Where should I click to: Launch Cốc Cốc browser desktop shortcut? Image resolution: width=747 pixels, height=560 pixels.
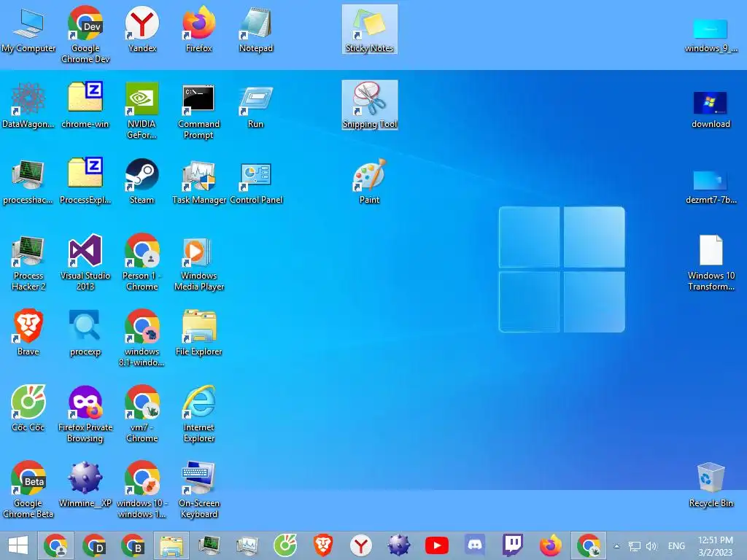point(28,408)
